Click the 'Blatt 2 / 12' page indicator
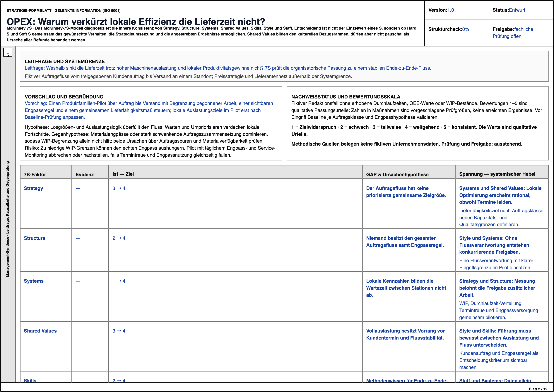The width and height of the screenshot is (554, 392). tap(538, 389)
